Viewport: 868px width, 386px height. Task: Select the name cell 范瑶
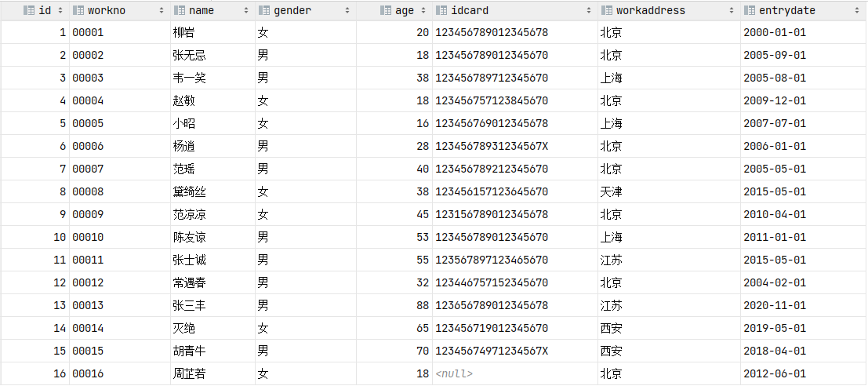[x=183, y=169]
